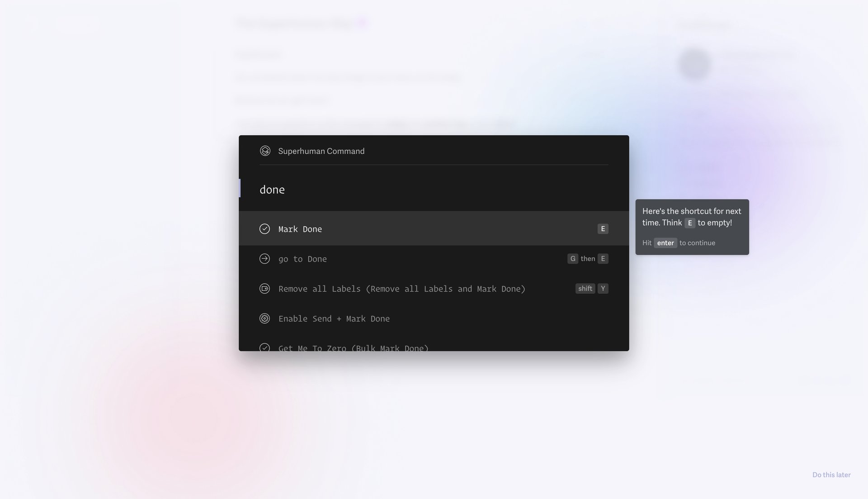Click the shift key badge on Remove all Labels row
The height and width of the screenshot is (499, 868).
pos(585,288)
